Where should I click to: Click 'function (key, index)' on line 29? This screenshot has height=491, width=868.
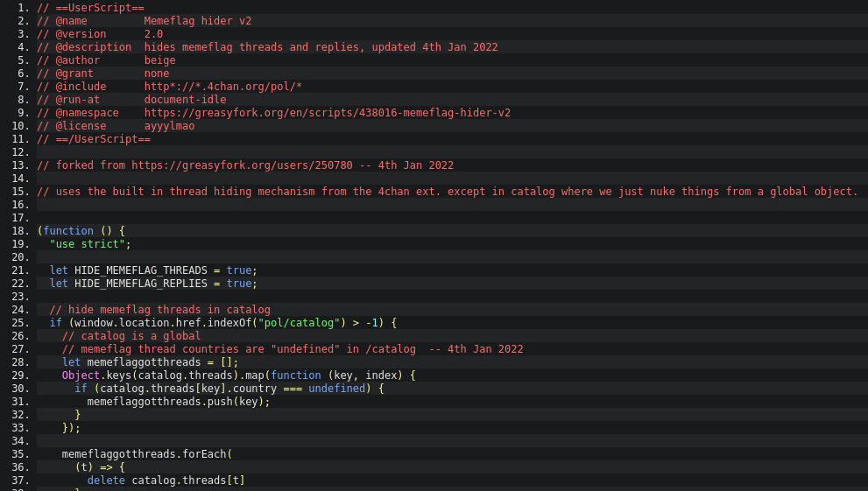(x=337, y=375)
